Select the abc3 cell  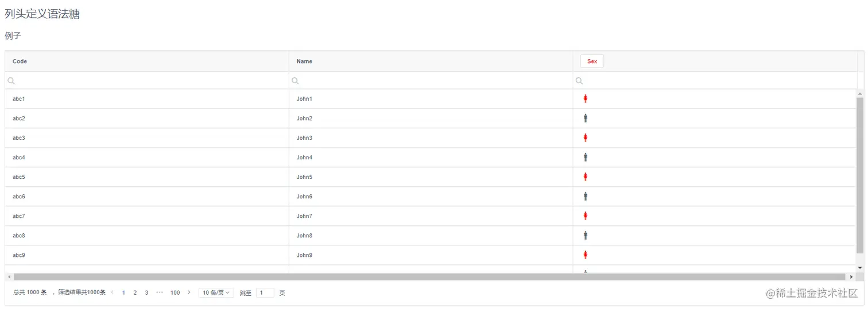[147, 138]
